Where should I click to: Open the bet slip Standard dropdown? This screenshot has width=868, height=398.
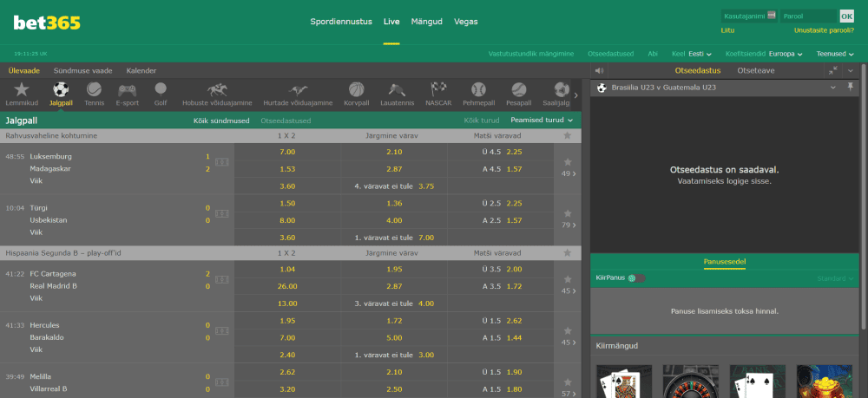pos(835,278)
